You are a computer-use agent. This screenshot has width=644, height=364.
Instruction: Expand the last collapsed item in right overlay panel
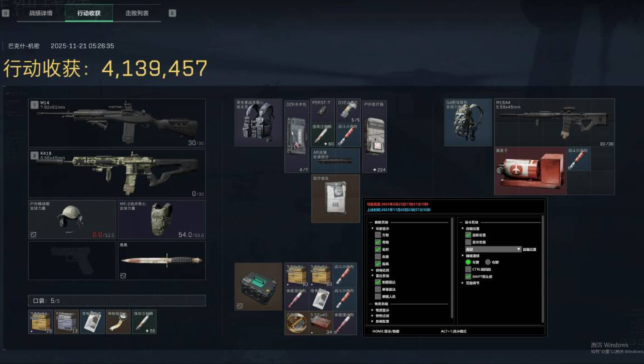462,283
